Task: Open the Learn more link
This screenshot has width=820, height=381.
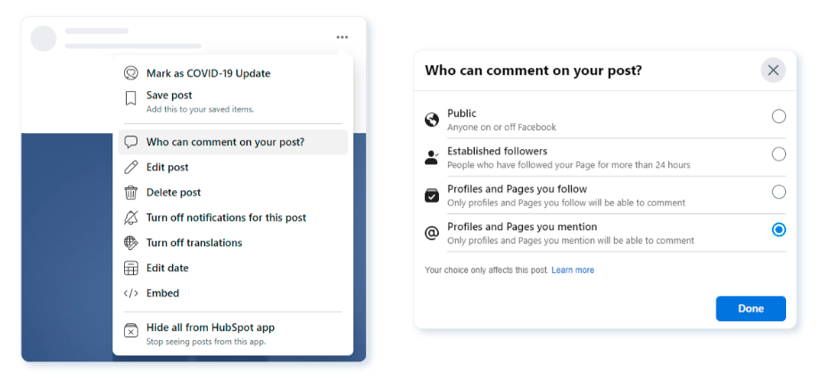Action: [x=573, y=270]
